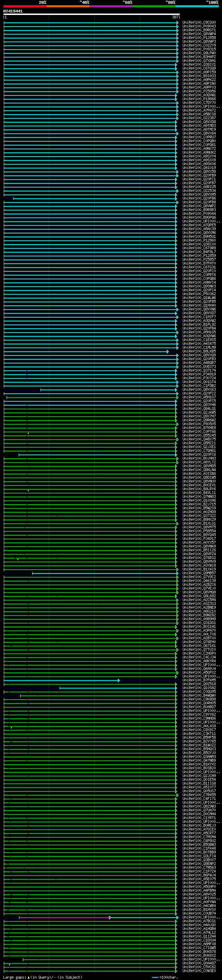Click hit label UniRef100_P19866

199,99
